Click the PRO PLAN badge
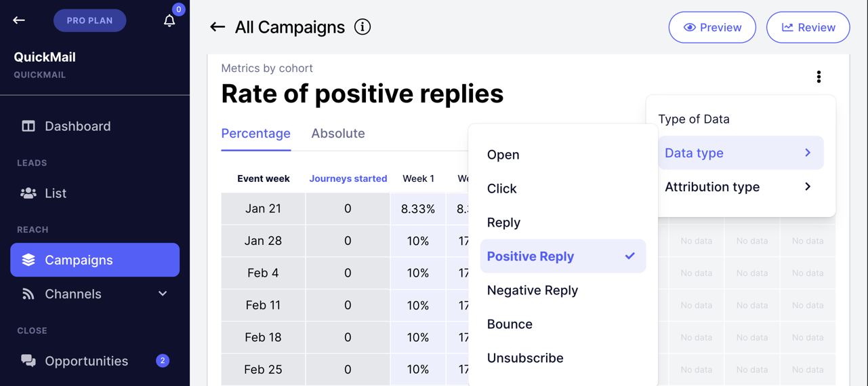The width and height of the screenshot is (868, 386). pyautogui.click(x=89, y=20)
